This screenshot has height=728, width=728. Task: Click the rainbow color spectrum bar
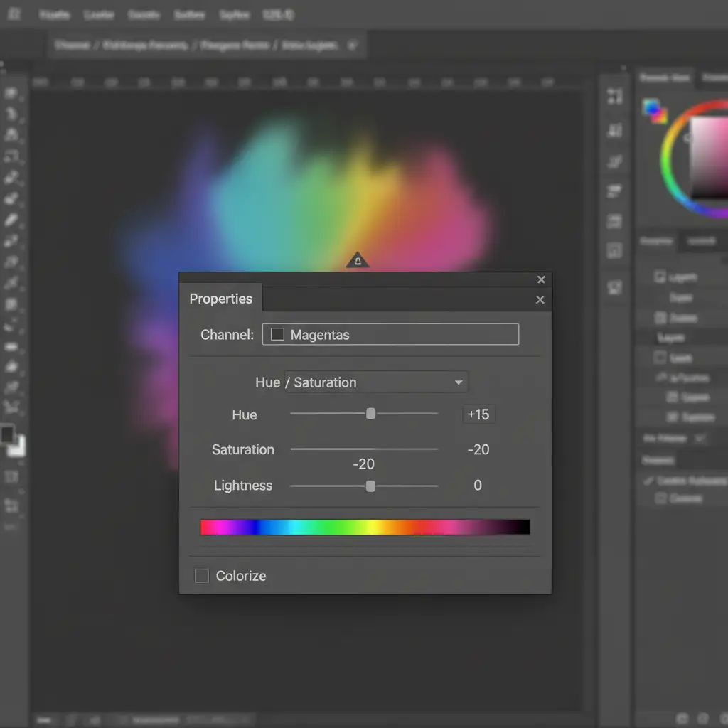(365, 527)
